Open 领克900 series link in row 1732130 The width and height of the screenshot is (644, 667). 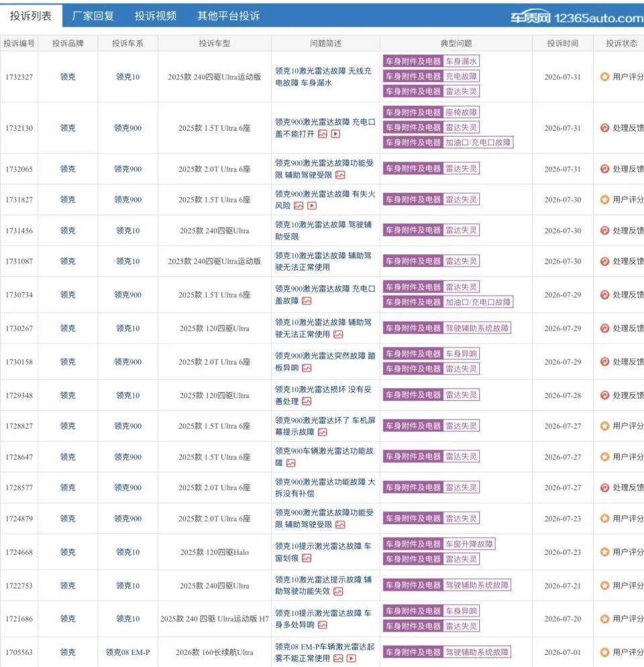coord(127,128)
